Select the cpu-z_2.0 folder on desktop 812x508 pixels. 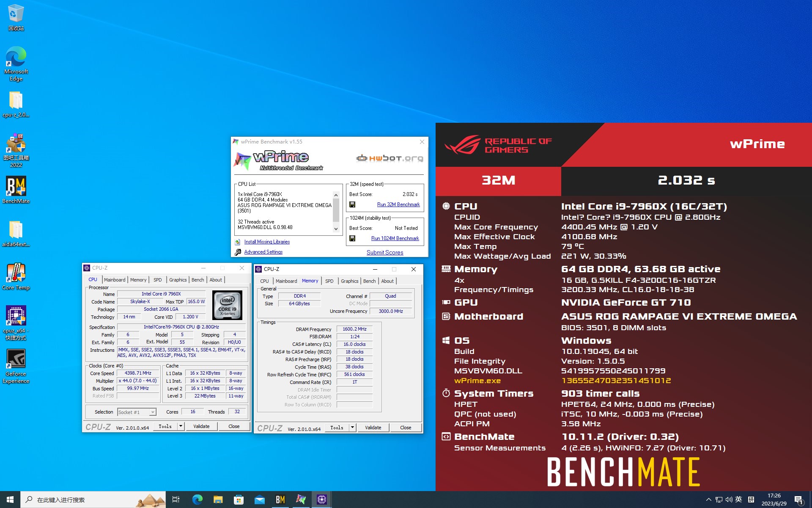click(x=16, y=105)
